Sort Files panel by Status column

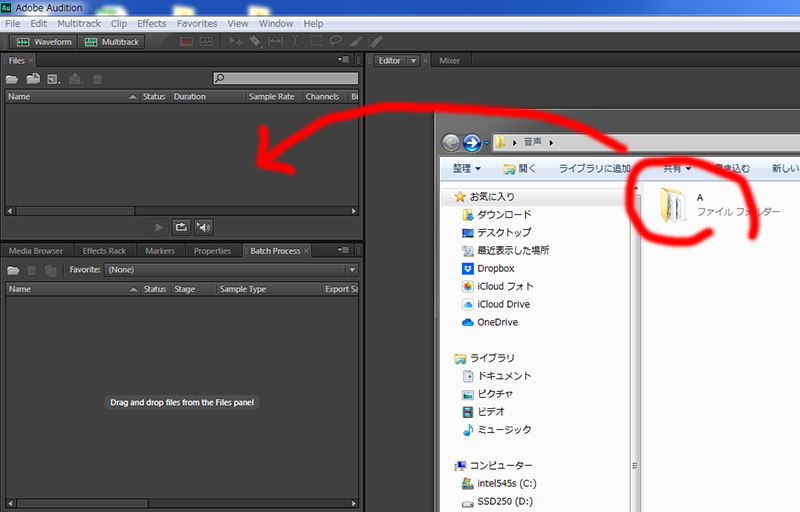pos(154,96)
